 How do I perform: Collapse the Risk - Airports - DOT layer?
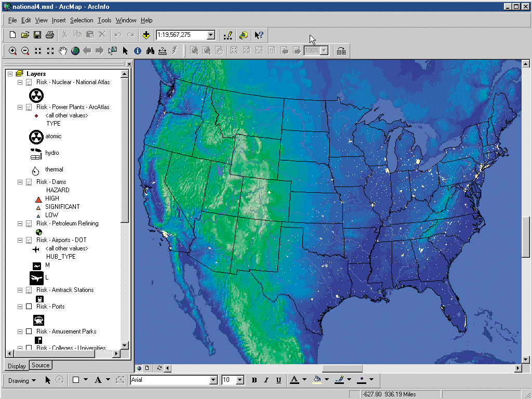20,240
